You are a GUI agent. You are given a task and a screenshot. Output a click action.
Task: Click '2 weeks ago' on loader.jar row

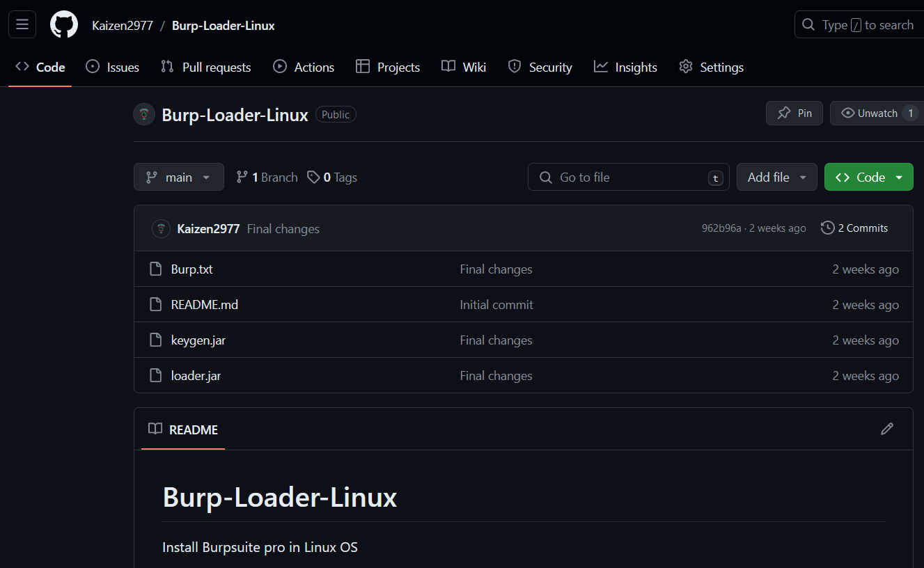point(866,376)
